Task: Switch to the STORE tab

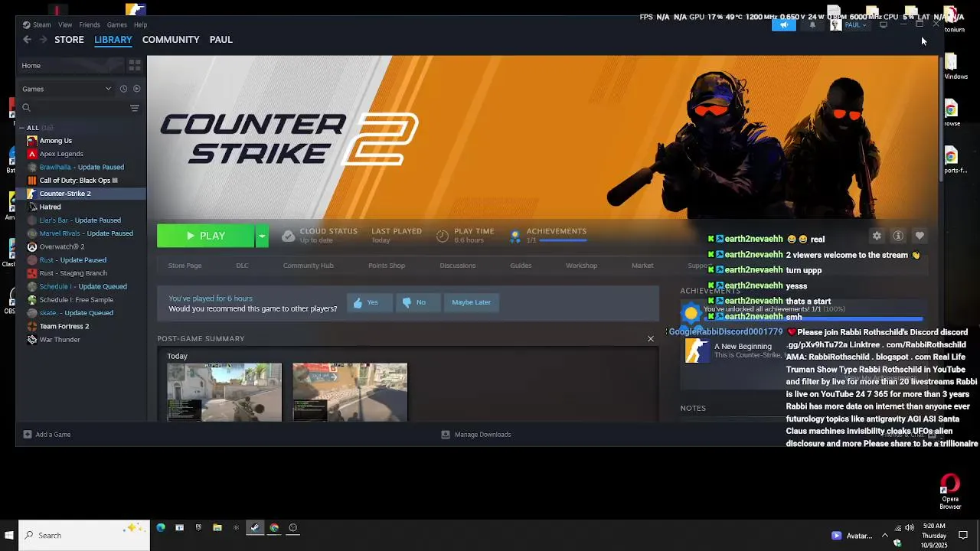Action: [x=69, y=40]
